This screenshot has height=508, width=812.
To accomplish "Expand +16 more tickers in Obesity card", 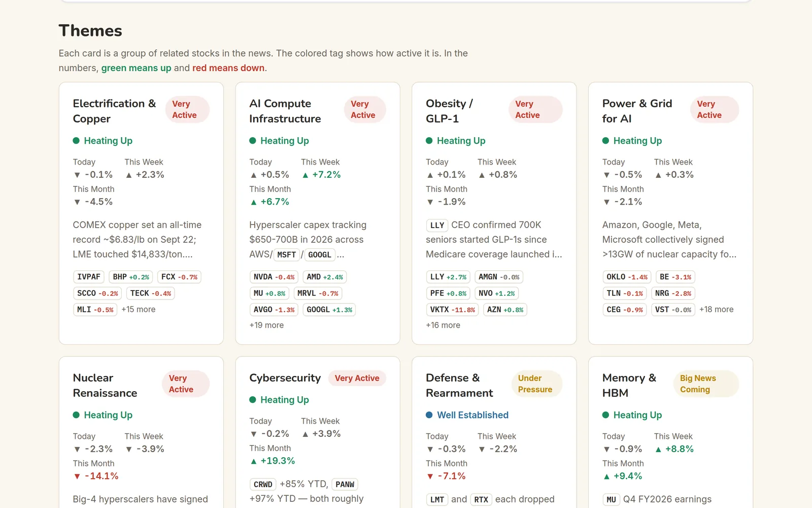I will (x=443, y=325).
